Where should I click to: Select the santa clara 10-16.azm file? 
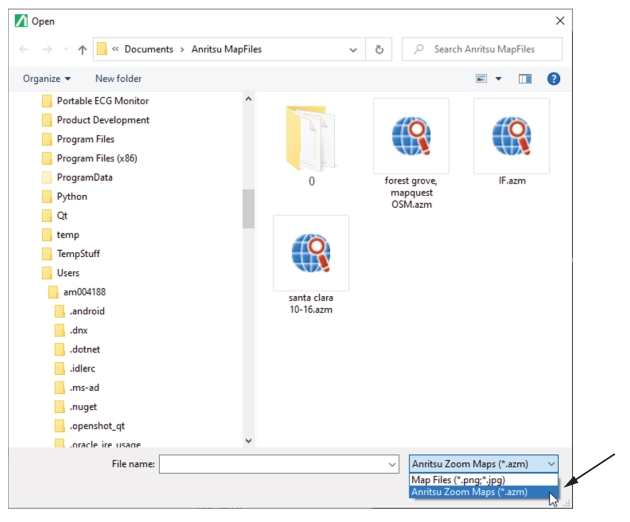(311, 254)
